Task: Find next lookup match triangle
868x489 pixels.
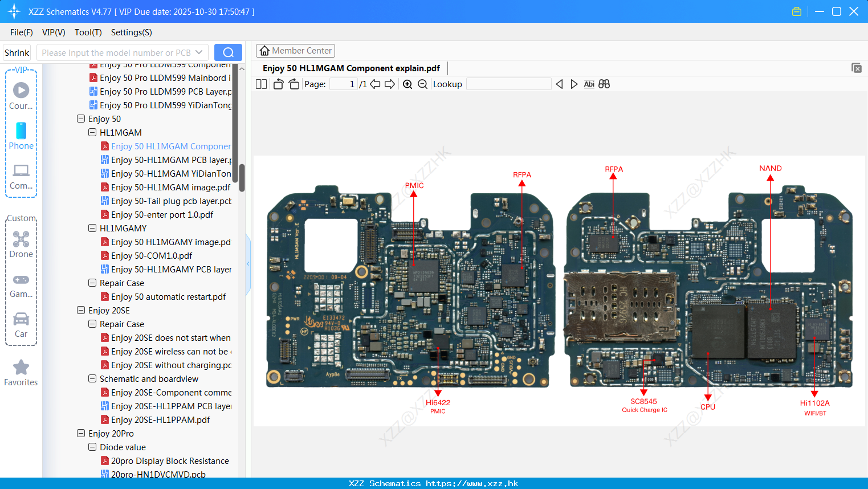Action: pos(574,84)
